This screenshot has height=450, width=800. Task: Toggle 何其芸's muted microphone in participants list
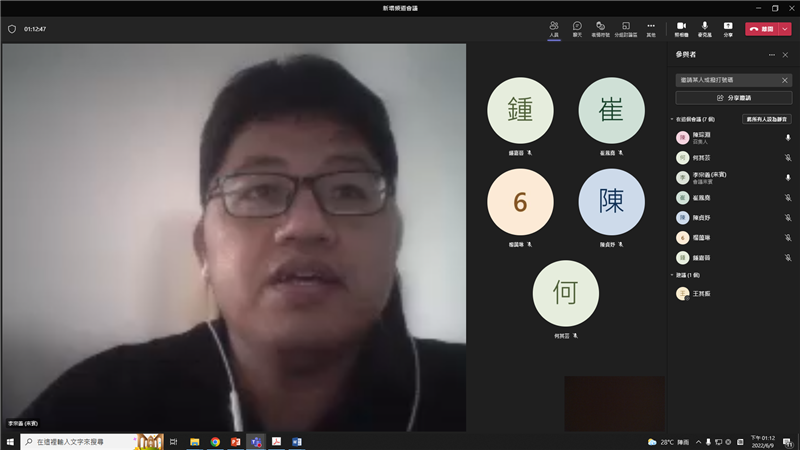pyautogui.click(x=788, y=157)
